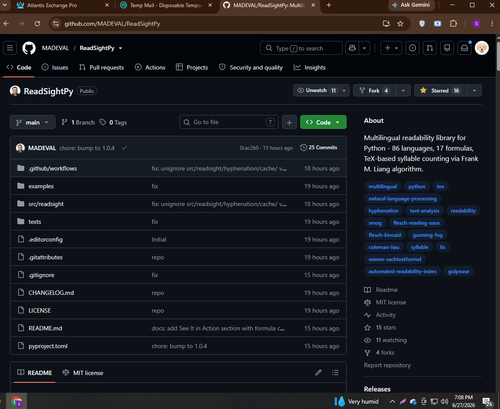Open Chrome three-dot menu
This screenshot has width=500, height=409.
click(x=492, y=24)
